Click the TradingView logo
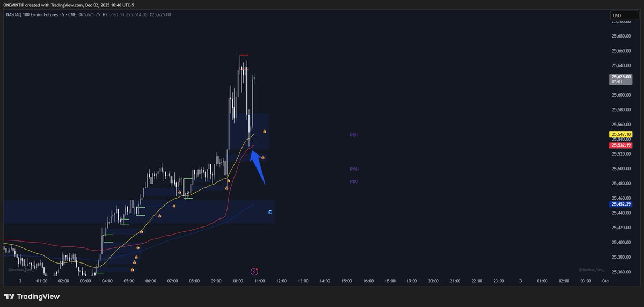The image size is (644, 307). (x=32, y=296)
